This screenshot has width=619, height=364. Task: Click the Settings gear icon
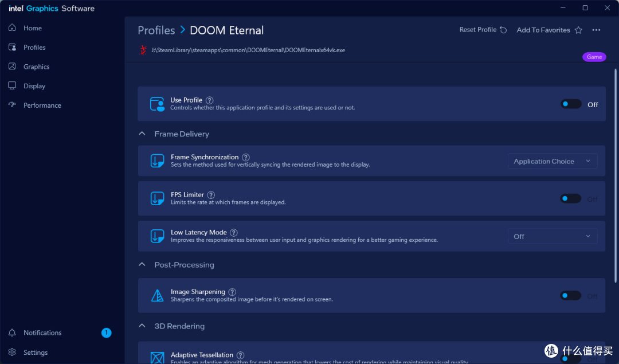tap(12, 352)
